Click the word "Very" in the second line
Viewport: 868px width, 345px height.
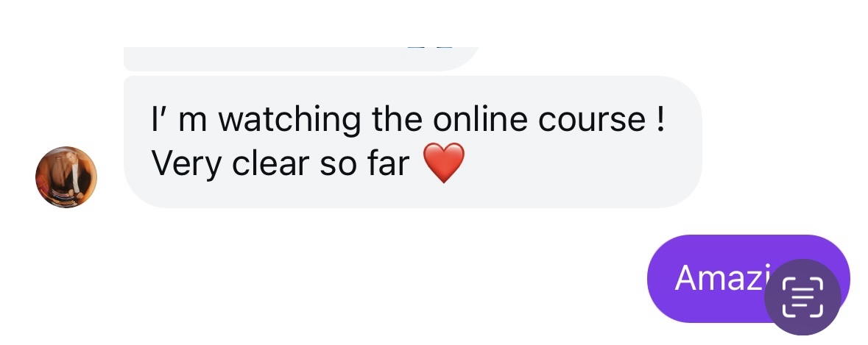click(x=186, y=165)
